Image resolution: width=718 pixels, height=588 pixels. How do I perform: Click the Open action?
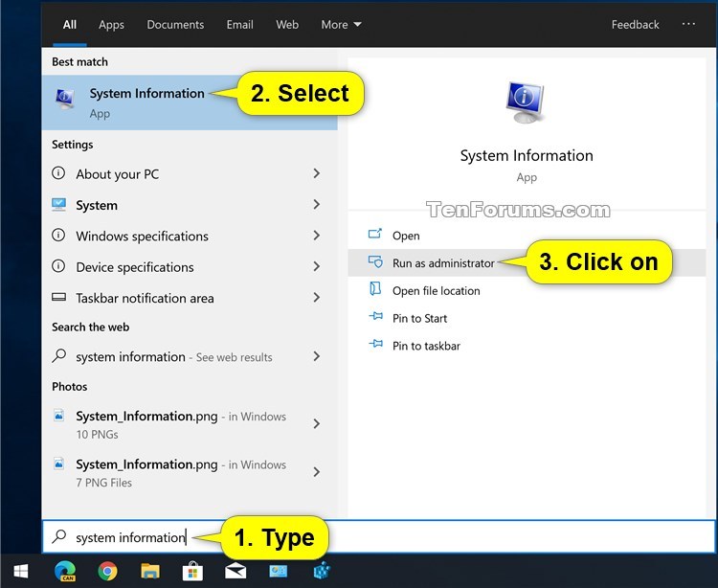[x=527, y=236]
